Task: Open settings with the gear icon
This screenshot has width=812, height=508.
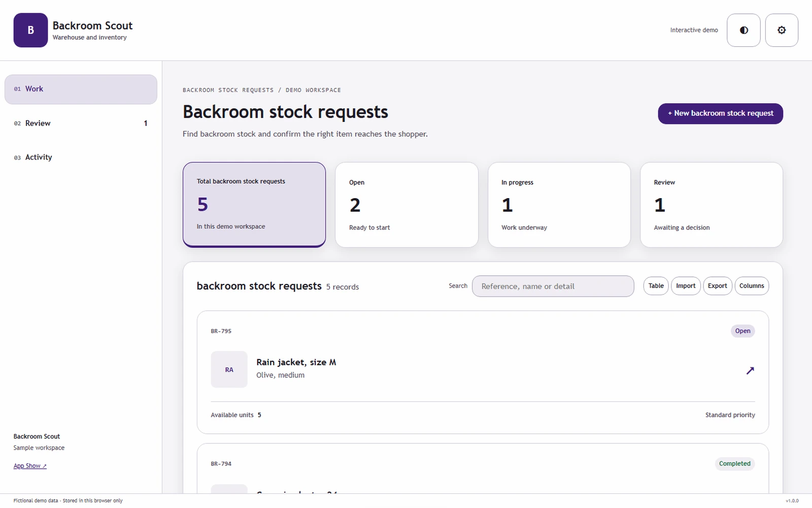Action: [782, 30]
